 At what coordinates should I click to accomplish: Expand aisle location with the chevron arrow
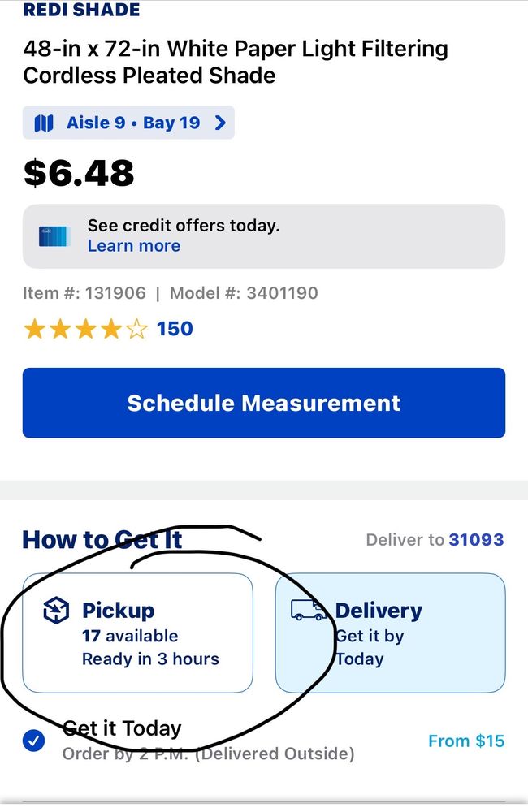click(x=219, y=123)
